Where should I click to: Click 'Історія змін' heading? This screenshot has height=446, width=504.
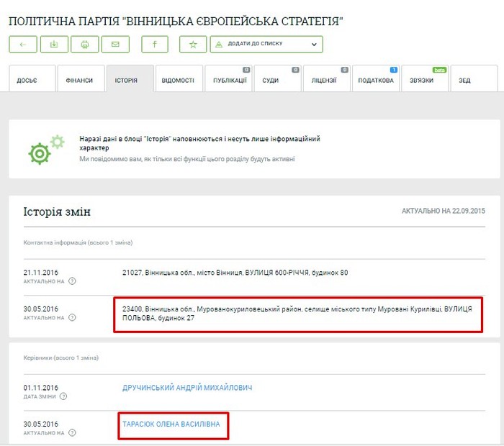pos(57,211)
